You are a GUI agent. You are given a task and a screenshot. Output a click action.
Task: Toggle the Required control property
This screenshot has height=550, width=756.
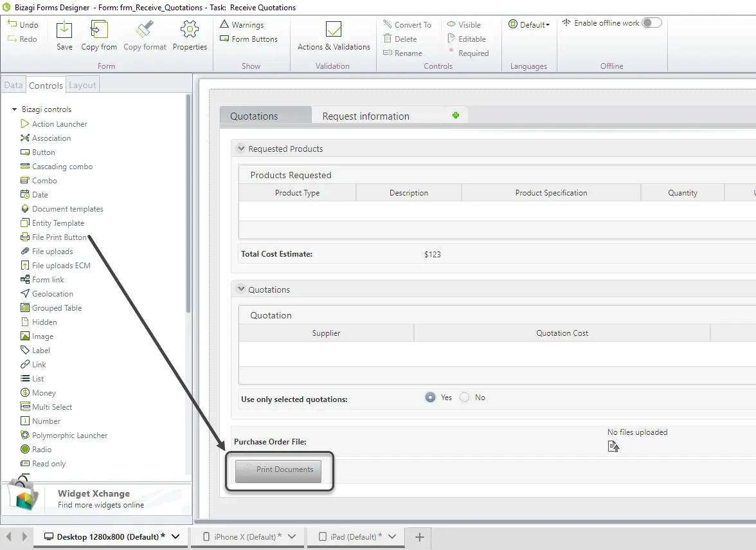pos(468,53)
